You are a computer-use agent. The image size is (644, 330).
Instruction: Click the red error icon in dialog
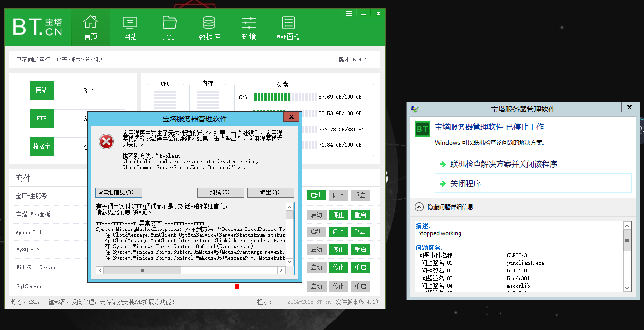(x=106, y=141)
